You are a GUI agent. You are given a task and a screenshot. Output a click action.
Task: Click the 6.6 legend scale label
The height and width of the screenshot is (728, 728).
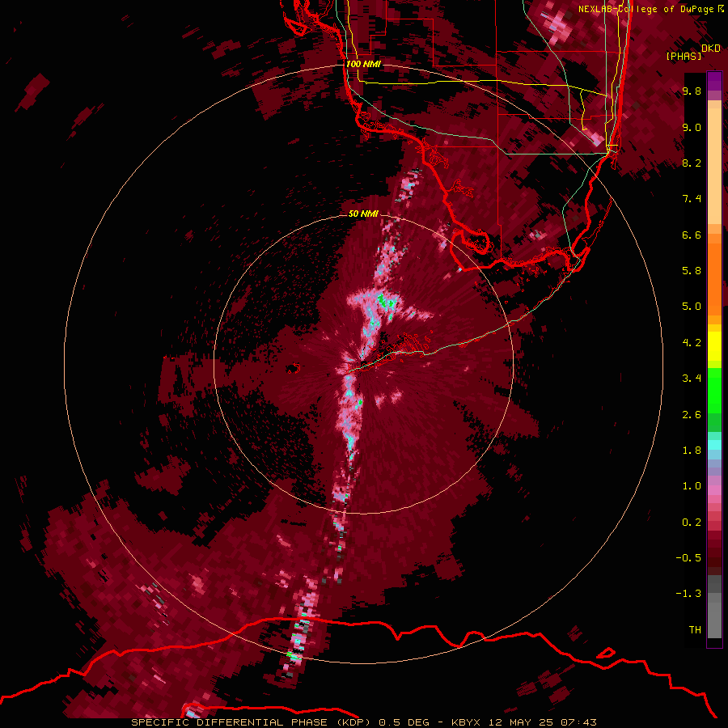click(692, 235)
